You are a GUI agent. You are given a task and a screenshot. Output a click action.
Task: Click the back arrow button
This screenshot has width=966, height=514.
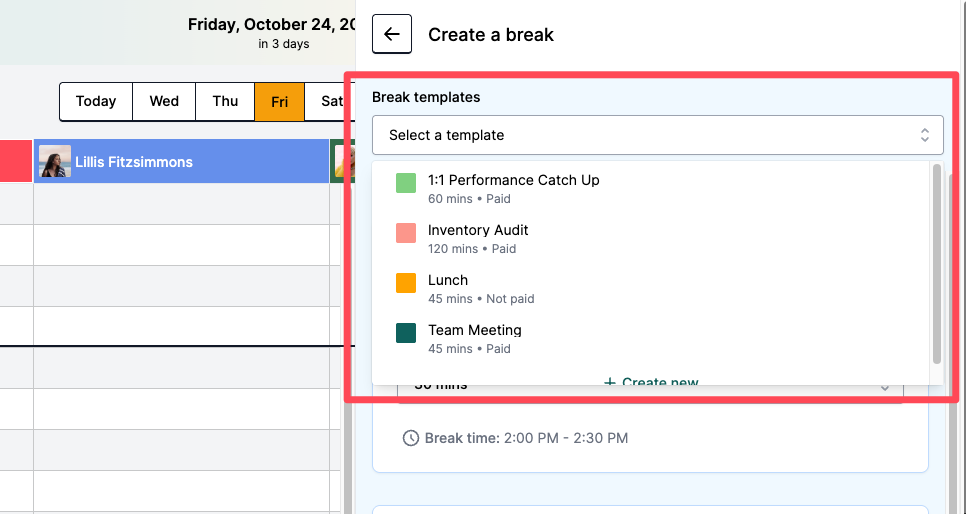[x=392, y=34]
